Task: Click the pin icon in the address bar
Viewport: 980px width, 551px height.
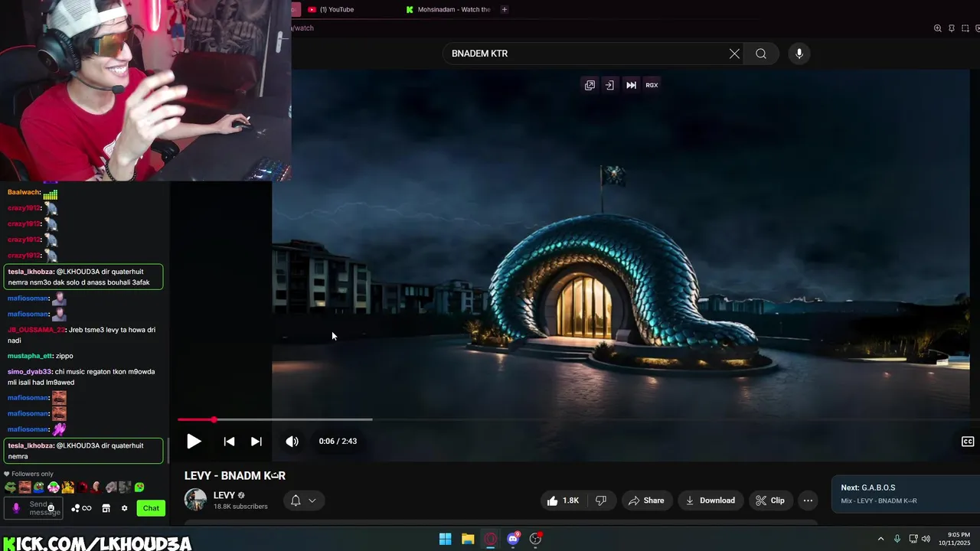Action: 952,28
